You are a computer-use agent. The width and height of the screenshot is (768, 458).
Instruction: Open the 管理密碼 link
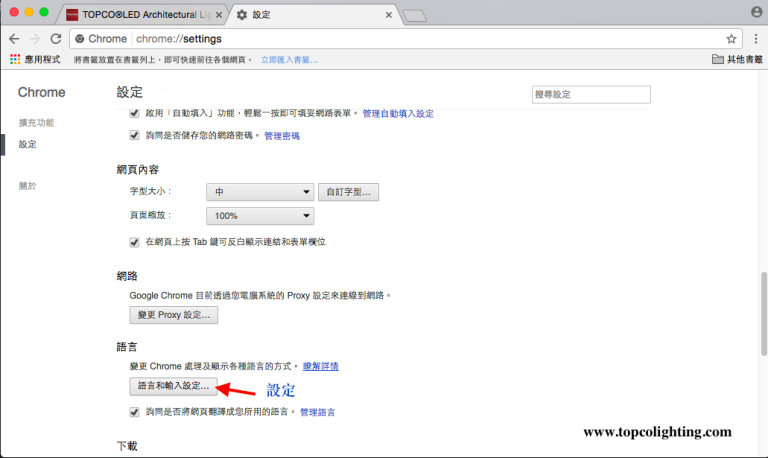(x=282, y=136)
